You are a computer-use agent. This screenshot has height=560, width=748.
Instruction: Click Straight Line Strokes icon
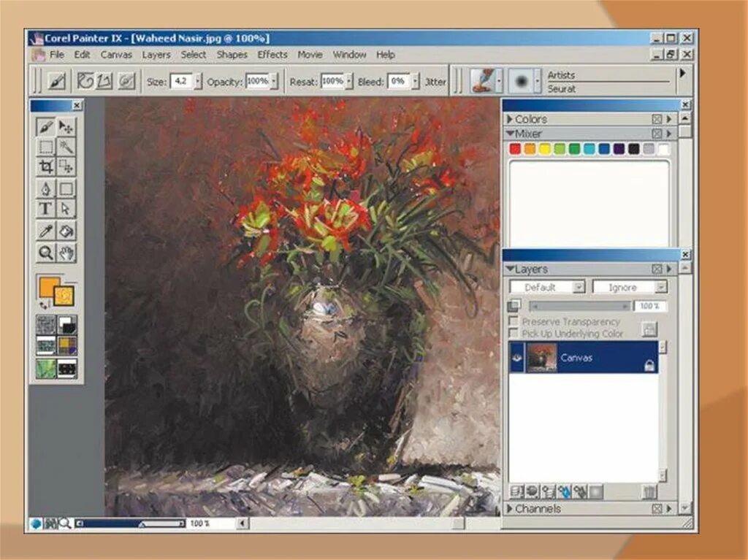(104, 81)
